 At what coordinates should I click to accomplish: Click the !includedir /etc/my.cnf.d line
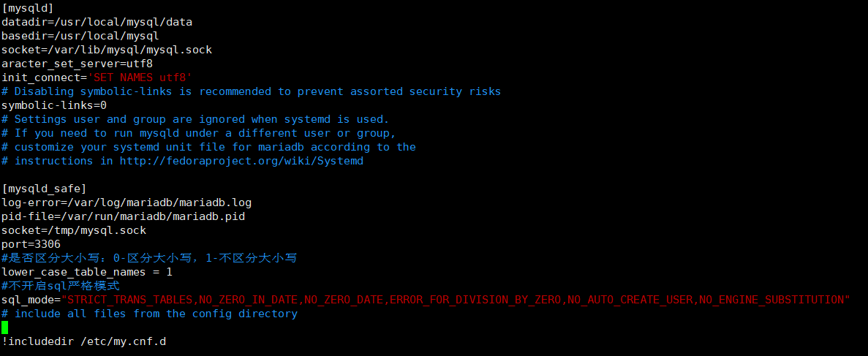pyautogui.click(x=84, y=341)
